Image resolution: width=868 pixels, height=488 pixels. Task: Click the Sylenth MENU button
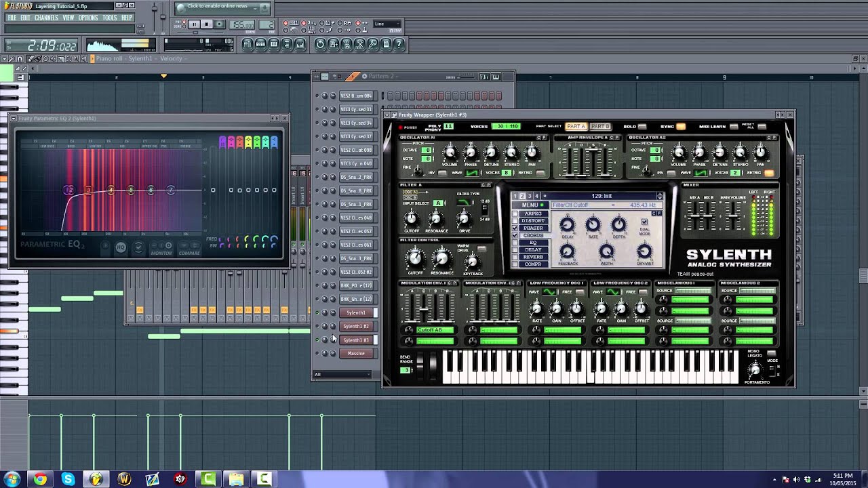pyautogui.click(x=530, y=205)
